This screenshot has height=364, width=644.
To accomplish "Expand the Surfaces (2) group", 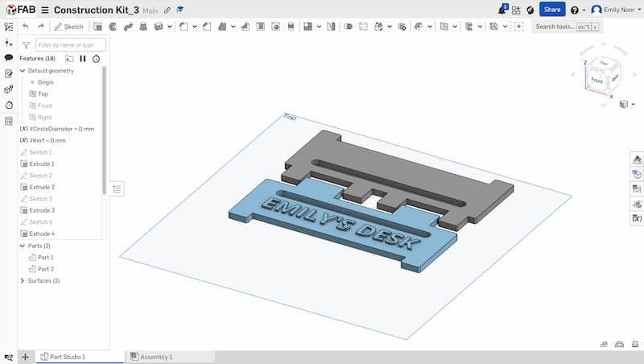I will click(x=23, y=281).
